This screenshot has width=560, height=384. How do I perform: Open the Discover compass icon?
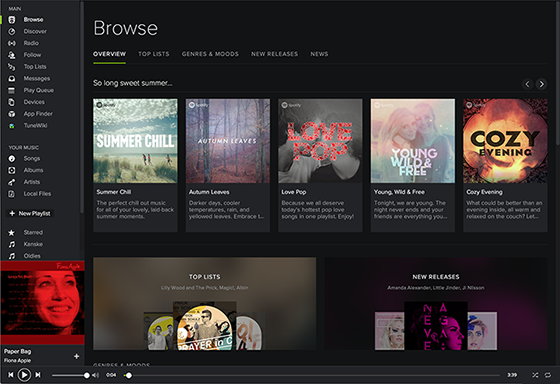(x=12, y=31)
